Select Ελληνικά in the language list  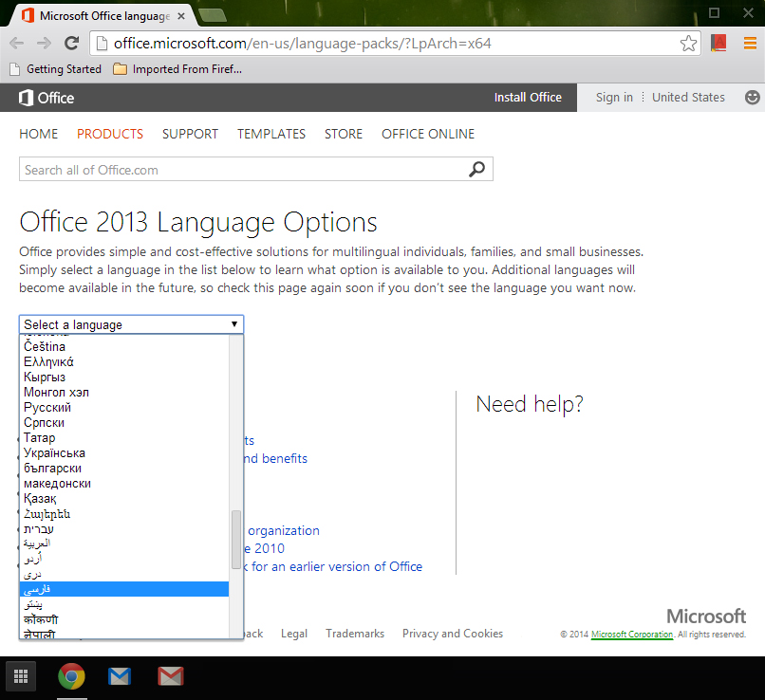48,361
